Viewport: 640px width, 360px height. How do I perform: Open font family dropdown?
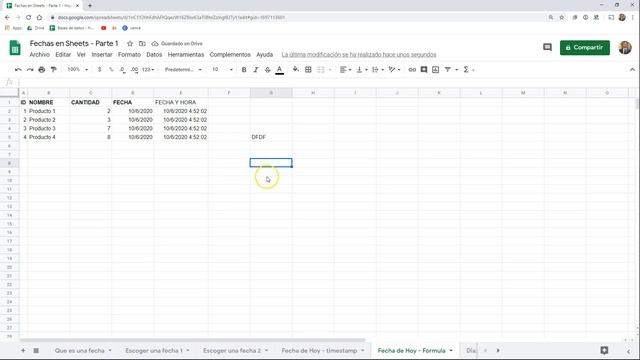[x=183, y=70]
